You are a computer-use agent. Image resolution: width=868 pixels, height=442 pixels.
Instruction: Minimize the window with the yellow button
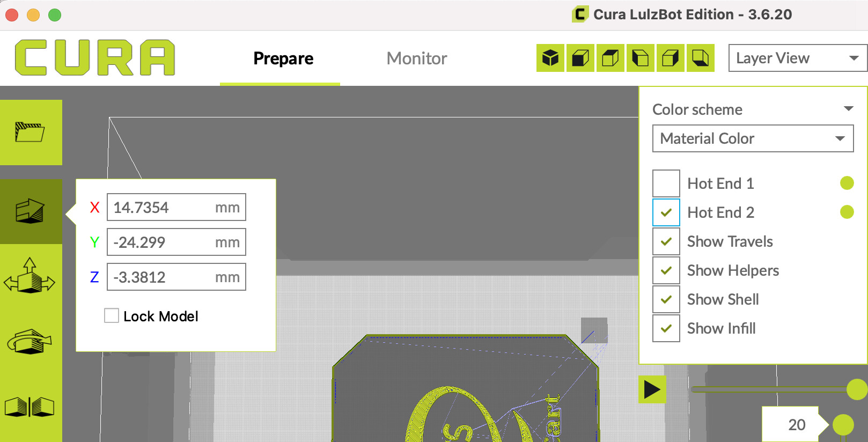tap(33, 15)
